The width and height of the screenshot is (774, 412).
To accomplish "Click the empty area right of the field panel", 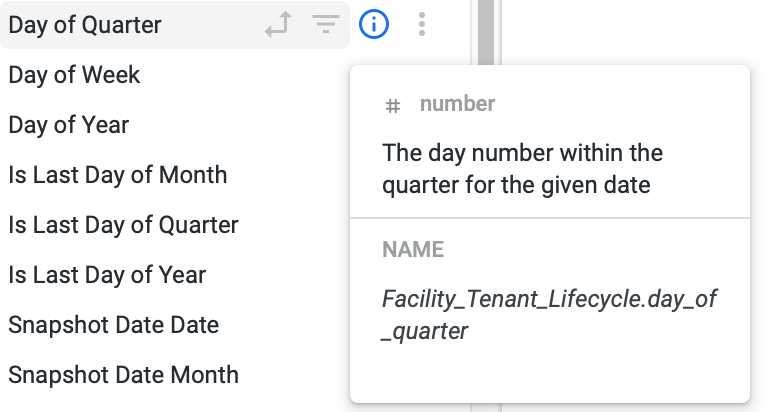I will pyautogui.click(x=630, y=30).
